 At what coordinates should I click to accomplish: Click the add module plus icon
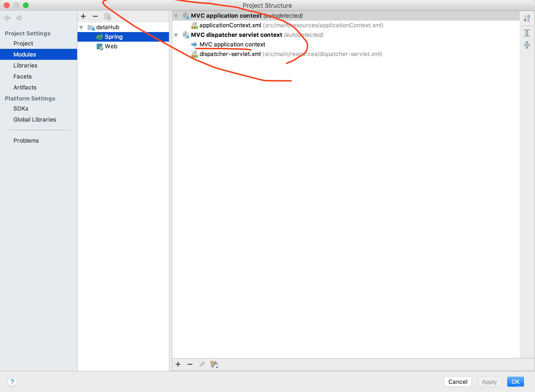[x=83, y=16]
